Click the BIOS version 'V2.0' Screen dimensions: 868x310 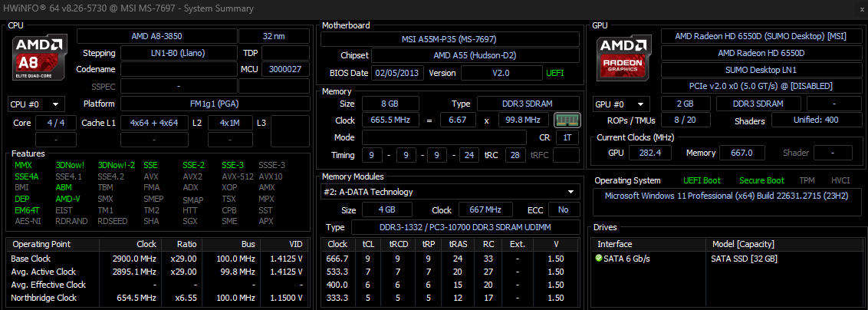[501, 73]
